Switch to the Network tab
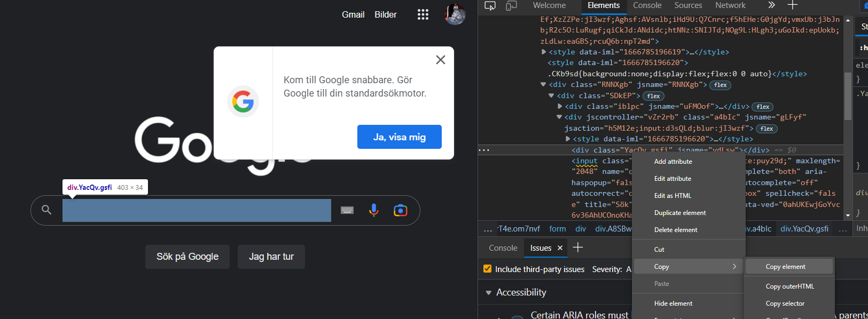The height and width of the screenshot is (319, 868). (730, 5)
